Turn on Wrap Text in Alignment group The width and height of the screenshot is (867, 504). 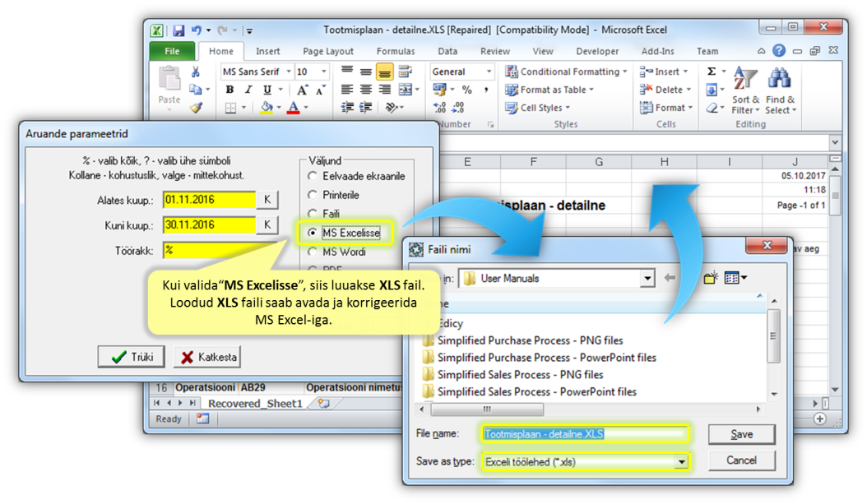pos(406,72)
